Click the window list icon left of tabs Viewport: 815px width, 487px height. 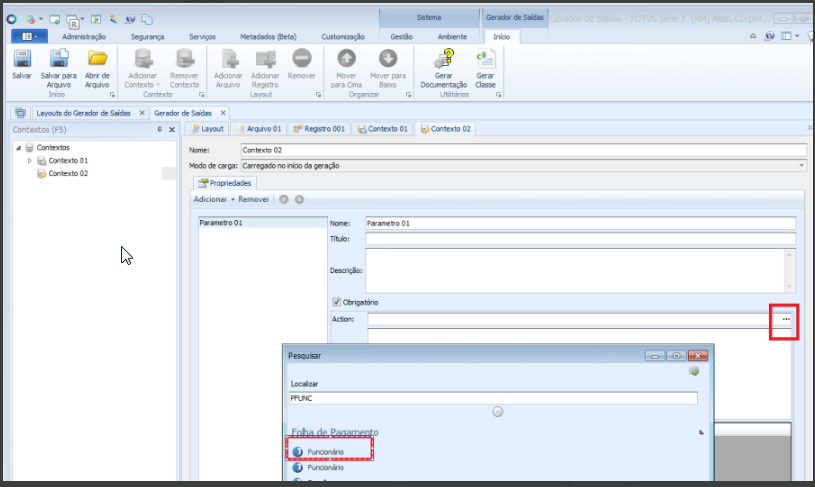[20, 113]
